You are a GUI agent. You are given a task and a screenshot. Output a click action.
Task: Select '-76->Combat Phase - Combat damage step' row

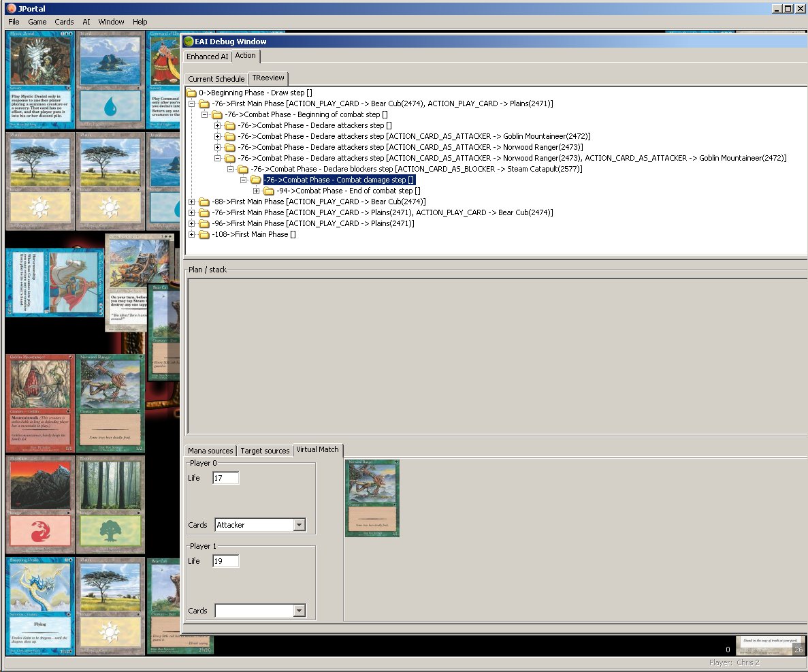[x=339, y=180]
